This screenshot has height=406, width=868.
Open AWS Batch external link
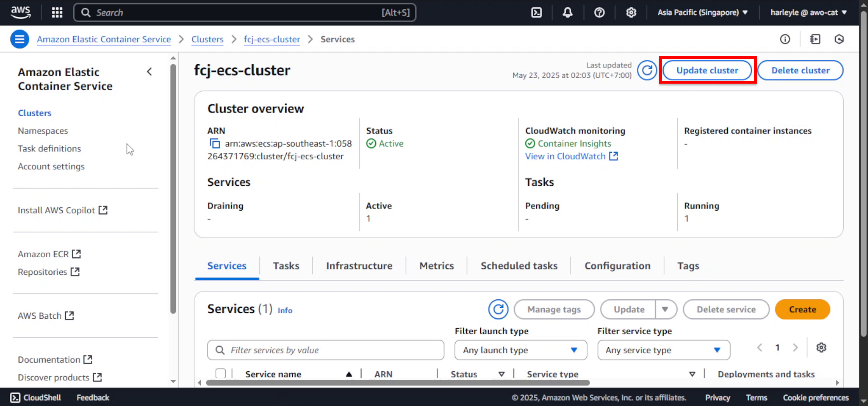click(x=46, y=316)
